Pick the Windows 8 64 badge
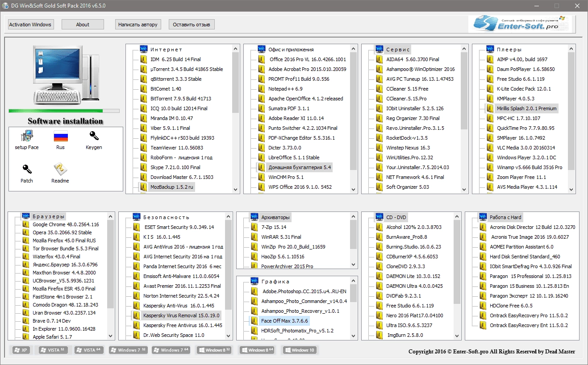The width and height of the screenshot is (588, 365). click(x=257, y=350)
